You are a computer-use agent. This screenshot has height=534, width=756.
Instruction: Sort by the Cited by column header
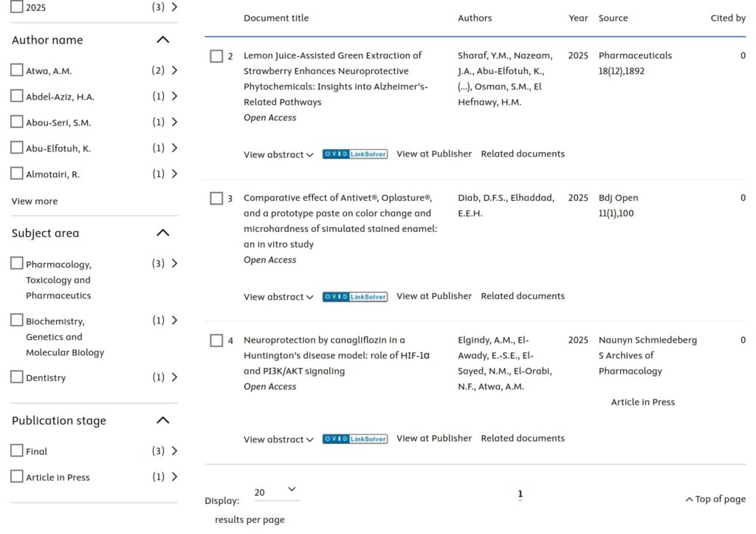[x=727, y=18]
